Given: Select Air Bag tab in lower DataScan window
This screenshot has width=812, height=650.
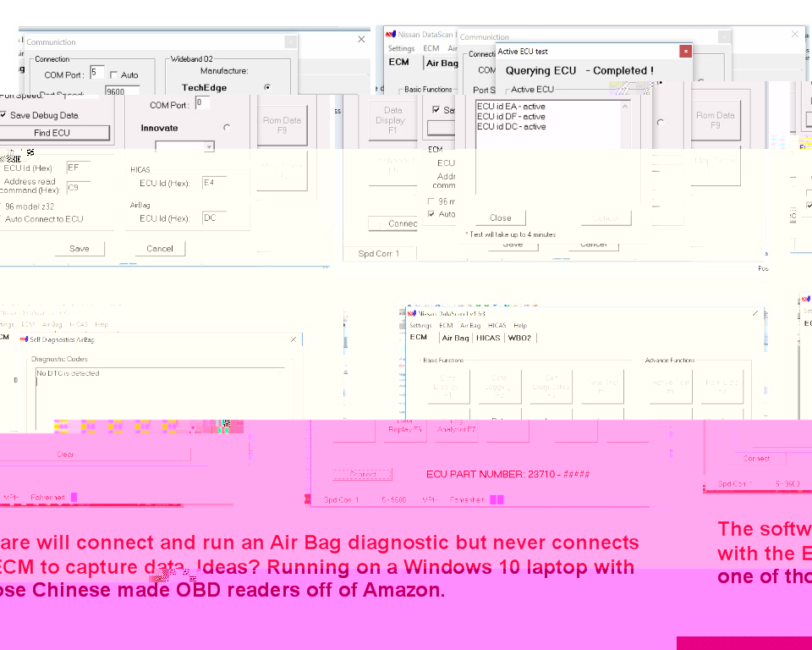Looking at the screenshot, I should point(456,338).
